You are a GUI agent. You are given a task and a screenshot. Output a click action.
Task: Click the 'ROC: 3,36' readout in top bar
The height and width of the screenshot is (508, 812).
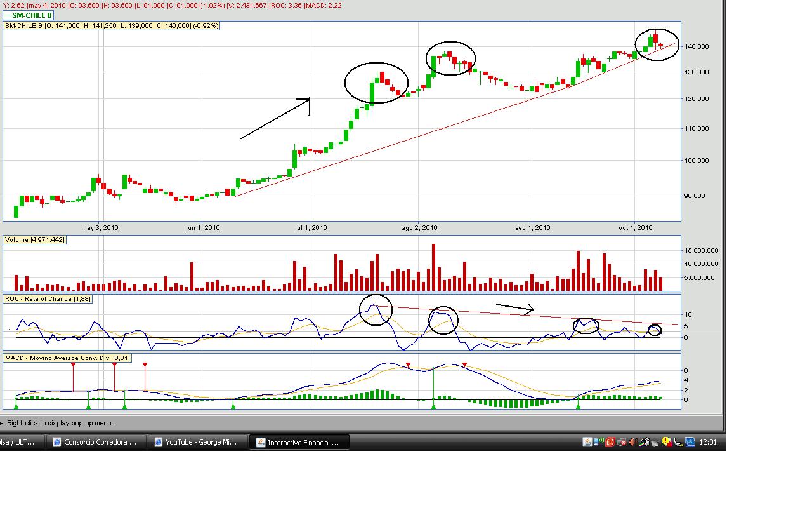tap(285, 5)
